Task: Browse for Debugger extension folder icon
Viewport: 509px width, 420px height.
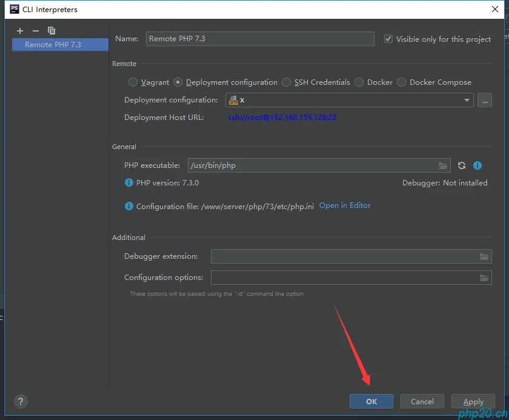Action: (x=484, y=257)
